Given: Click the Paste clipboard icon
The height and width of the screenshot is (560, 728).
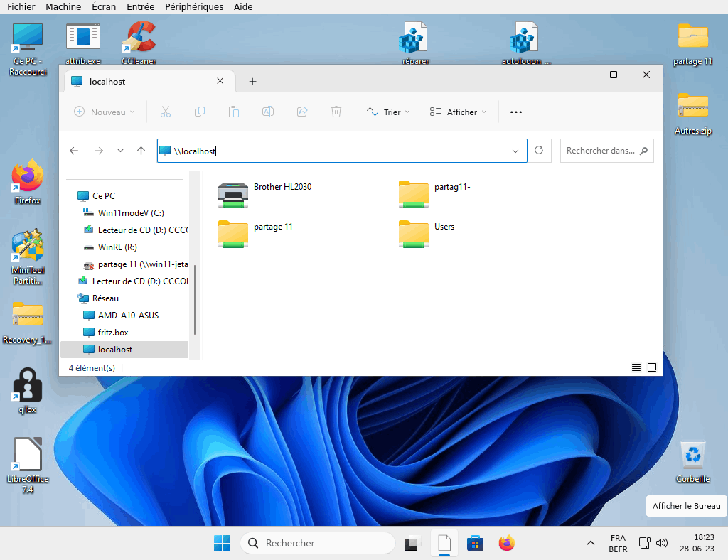Looking at the screenshot, I should click(x=234, y=112).
